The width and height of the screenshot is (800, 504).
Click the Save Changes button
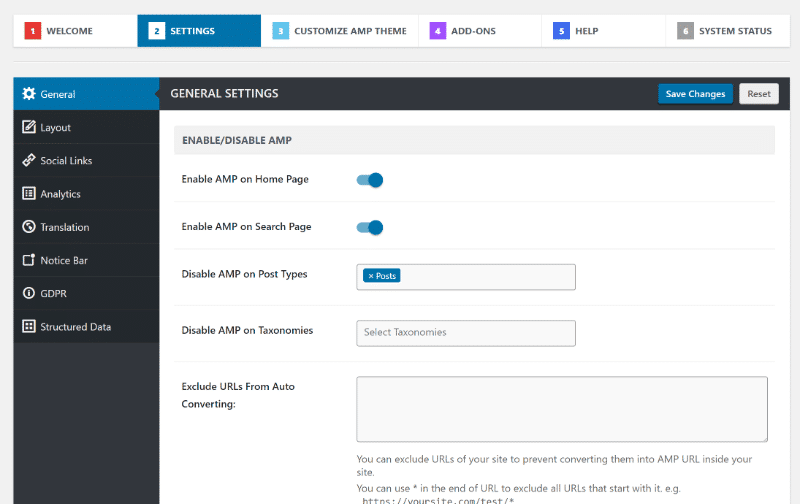695,94
